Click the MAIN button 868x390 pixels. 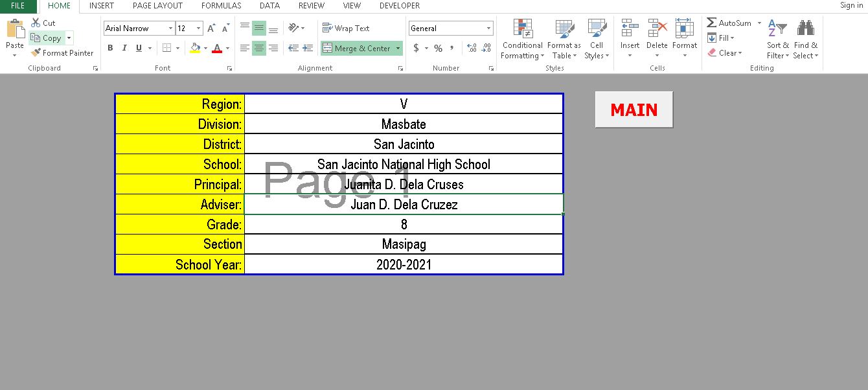tap(634, 109)
